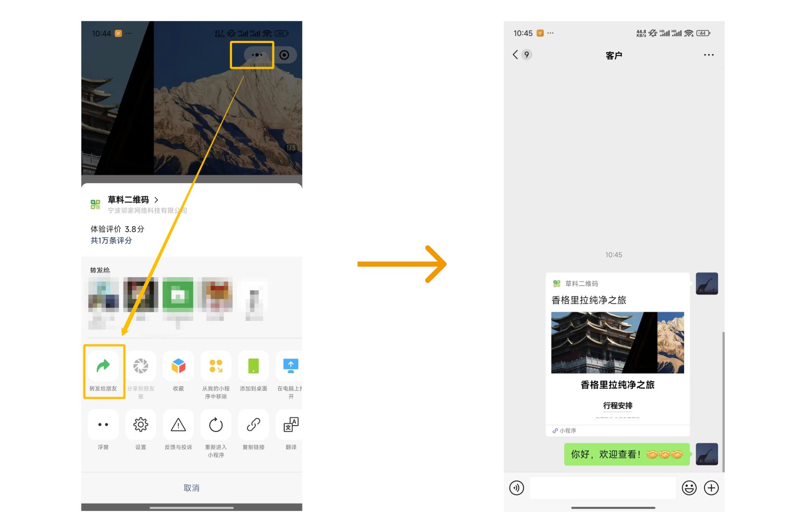The image size is (806, 532).
Task: Tap the plus more-attachments icon in chat
Action: [711, 488]
